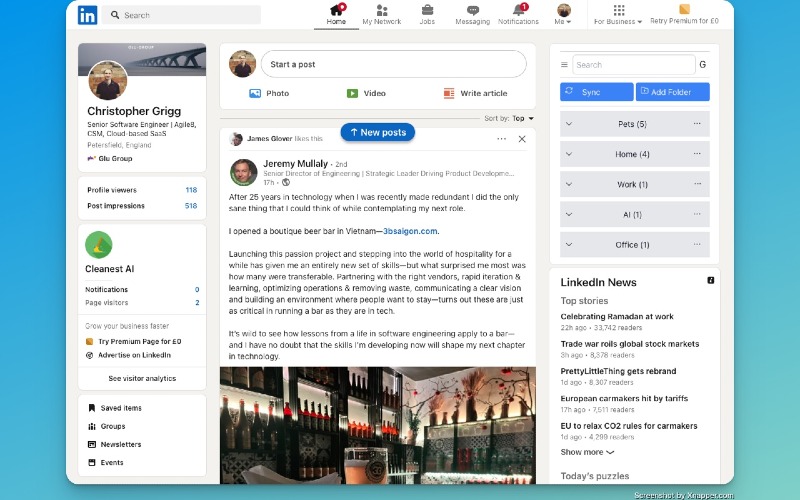Open Trade war roils global stock markets
800x500 pixels.
click(x=630, y=344)
